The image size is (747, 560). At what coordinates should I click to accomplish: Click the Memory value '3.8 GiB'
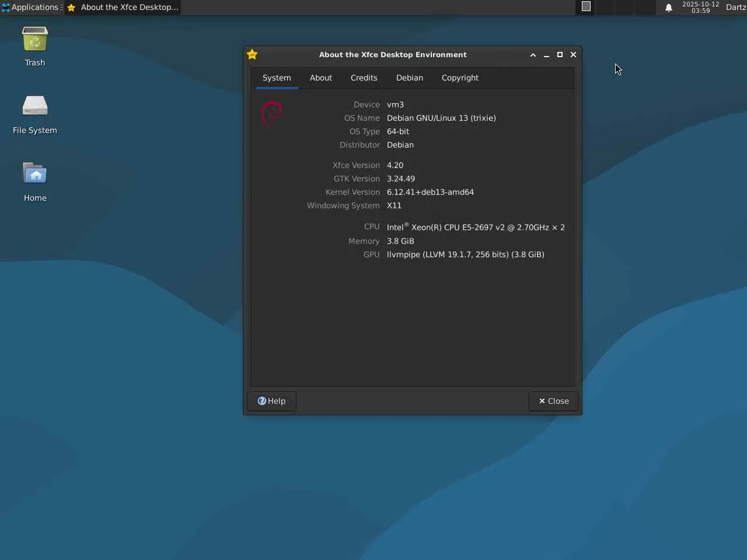coord(400,242)
